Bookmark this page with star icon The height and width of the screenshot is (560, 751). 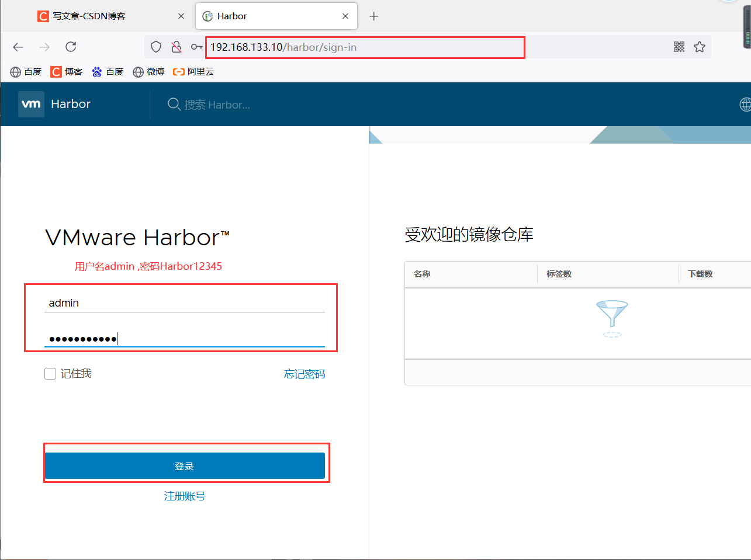click(700, 47)
